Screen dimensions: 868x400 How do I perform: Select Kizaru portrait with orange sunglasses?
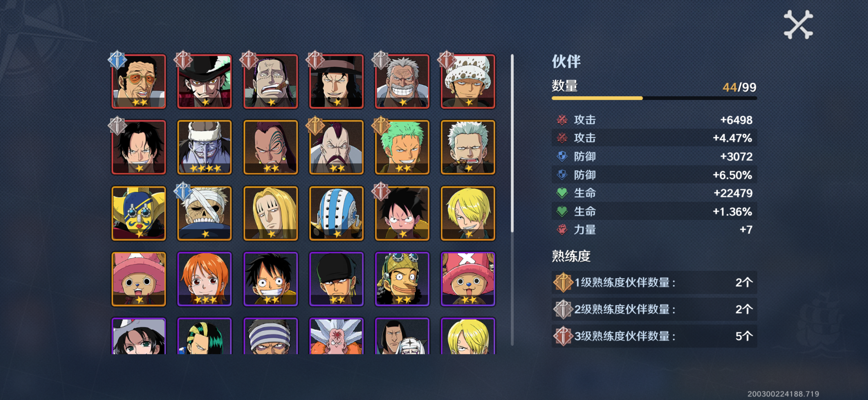click(x=139, y=81)
